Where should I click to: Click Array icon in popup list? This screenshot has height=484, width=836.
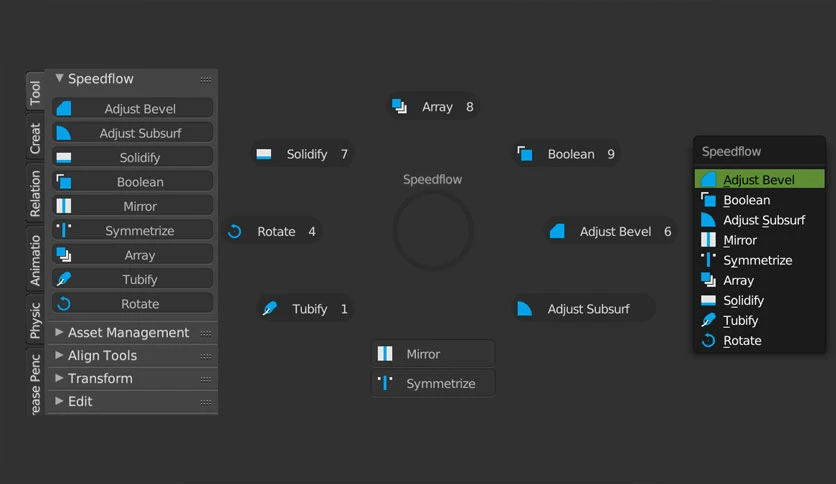(x=708, y=280)
